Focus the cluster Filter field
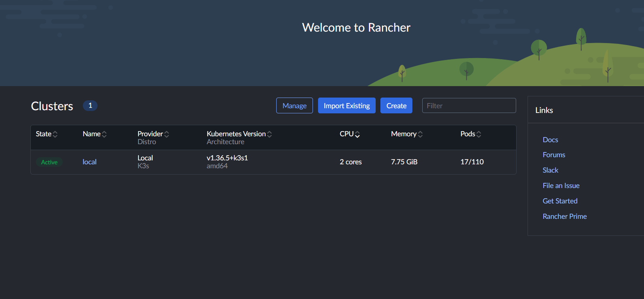Image resolution: width=644 pixels, height=299 pixels. (x=469, y=105)
